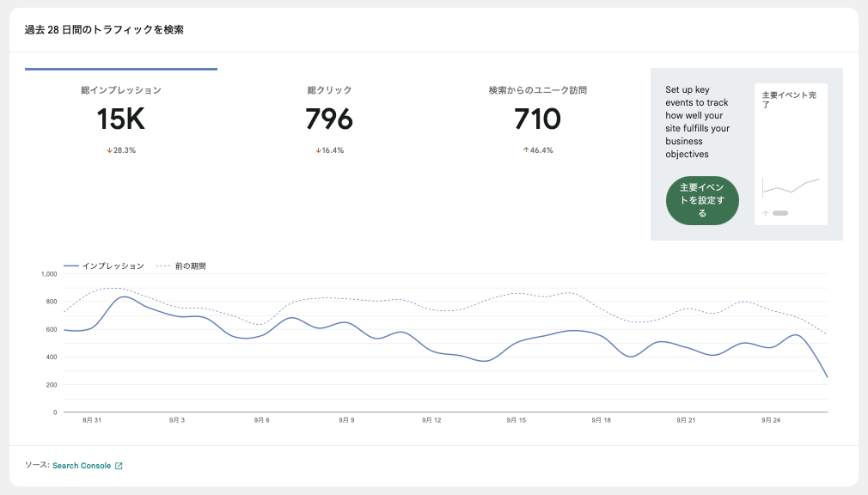Click the 主要イベントを設定する button
Screen dimensions: 868x495
click(x=702, y=200)
